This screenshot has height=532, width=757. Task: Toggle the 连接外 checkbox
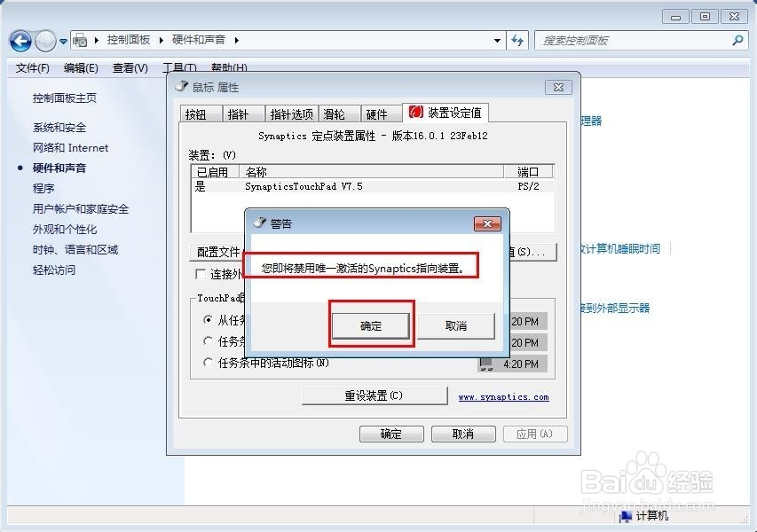click(200, 274)
